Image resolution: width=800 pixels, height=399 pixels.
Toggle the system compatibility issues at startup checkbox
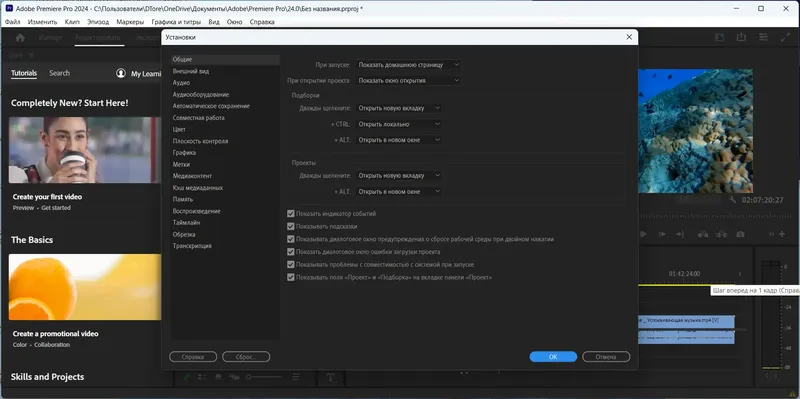291,265
